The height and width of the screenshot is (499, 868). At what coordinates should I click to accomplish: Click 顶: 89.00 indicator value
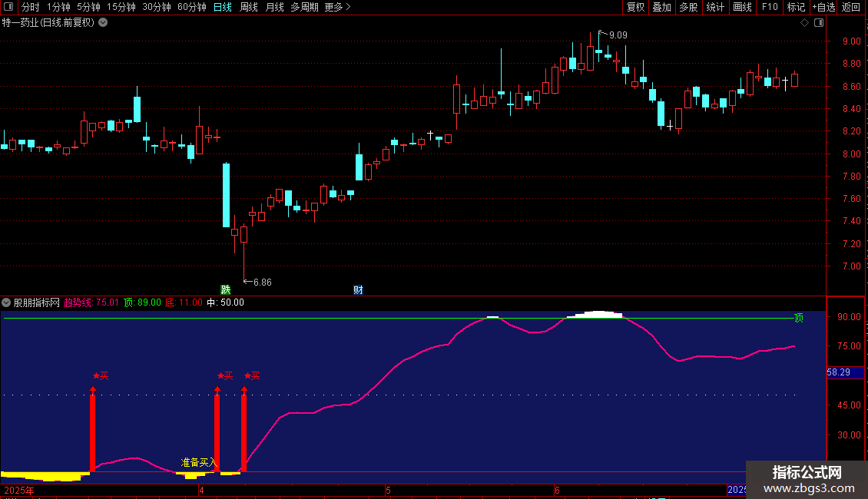142,302
